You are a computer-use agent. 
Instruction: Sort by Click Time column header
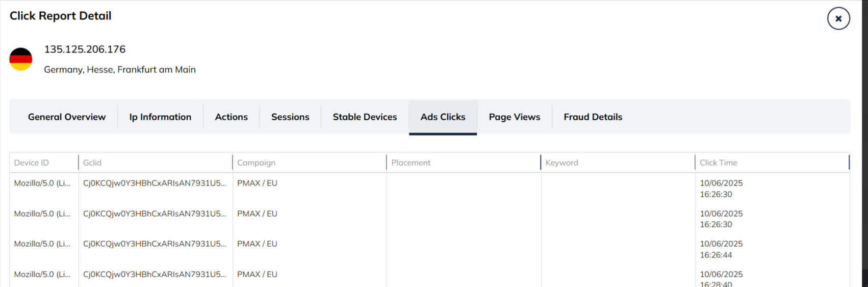click(x=718, y=163)
